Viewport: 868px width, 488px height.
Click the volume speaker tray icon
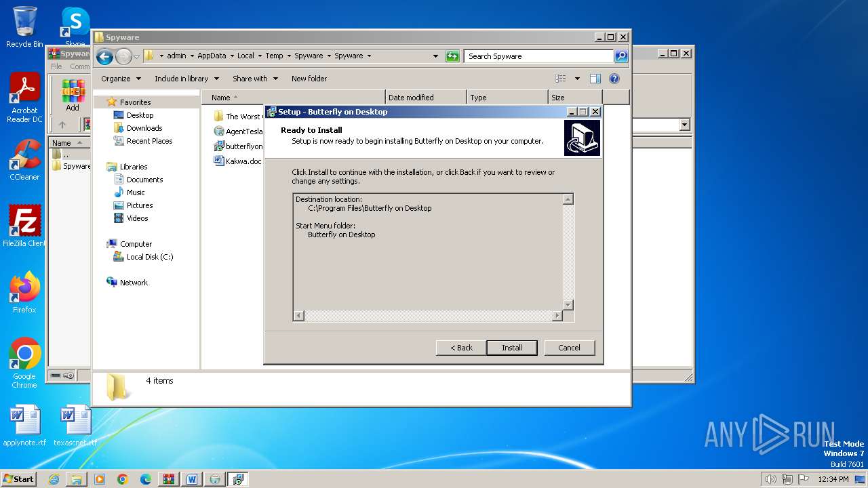tap(770, 479)
